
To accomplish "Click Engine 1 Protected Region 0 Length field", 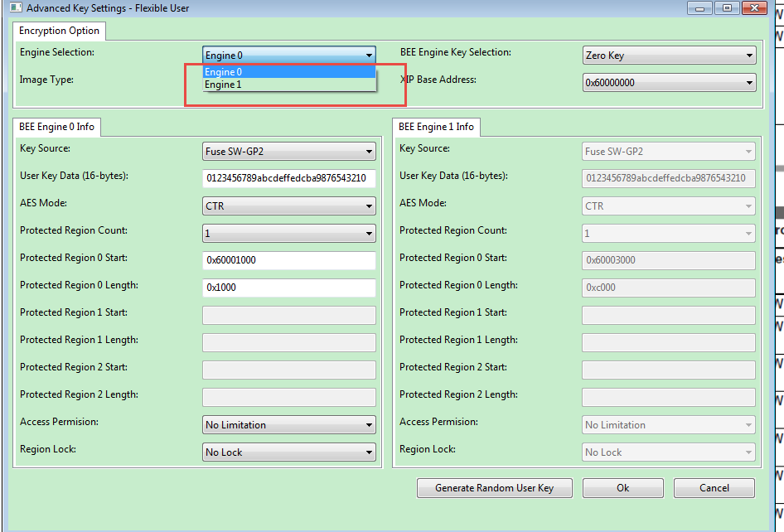I will coord(669,288).
